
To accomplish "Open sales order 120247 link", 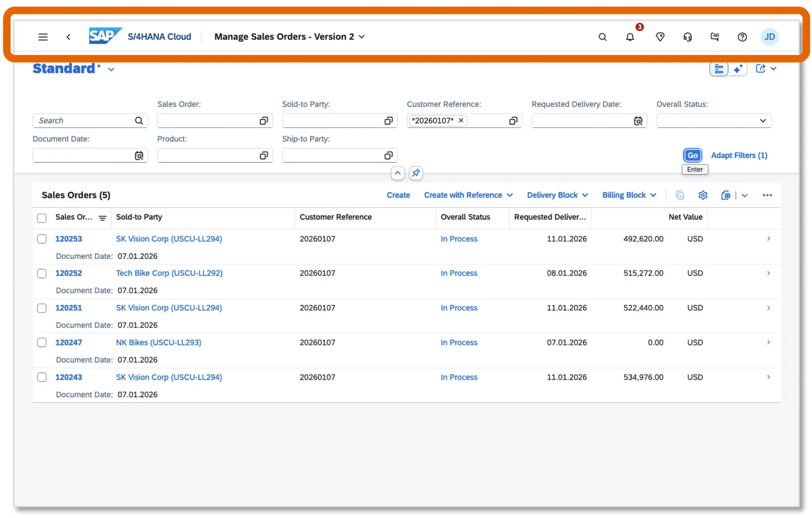I will pos(69,342).
